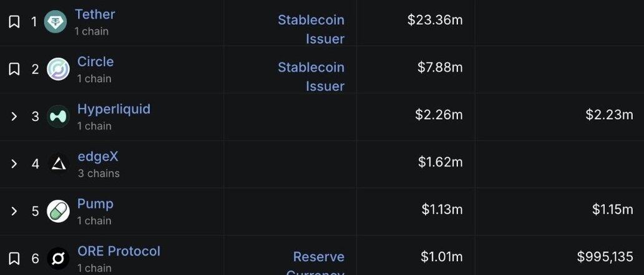Open ORE Protocol link
644x275 pixels.
(x=119, y=251)
